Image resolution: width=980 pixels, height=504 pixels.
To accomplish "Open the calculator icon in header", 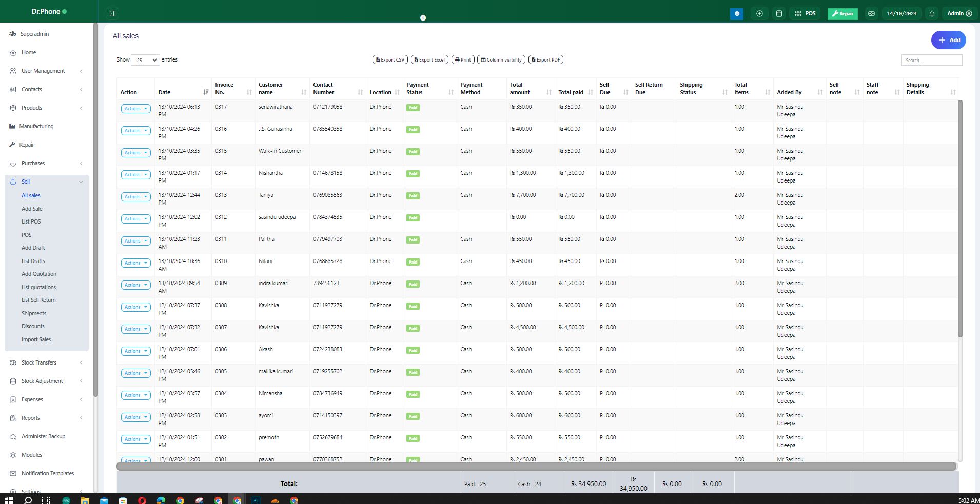I will click(x=779, y=14).
